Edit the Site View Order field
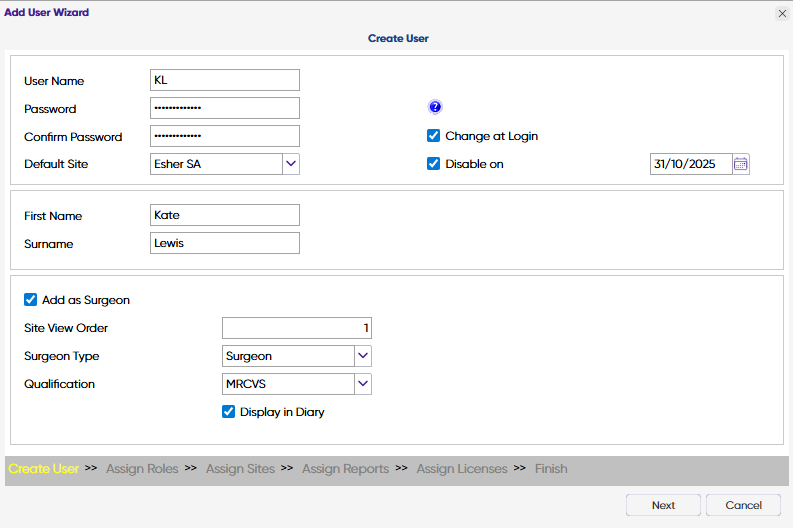793x528 pixels. click(x=296, y=327)
